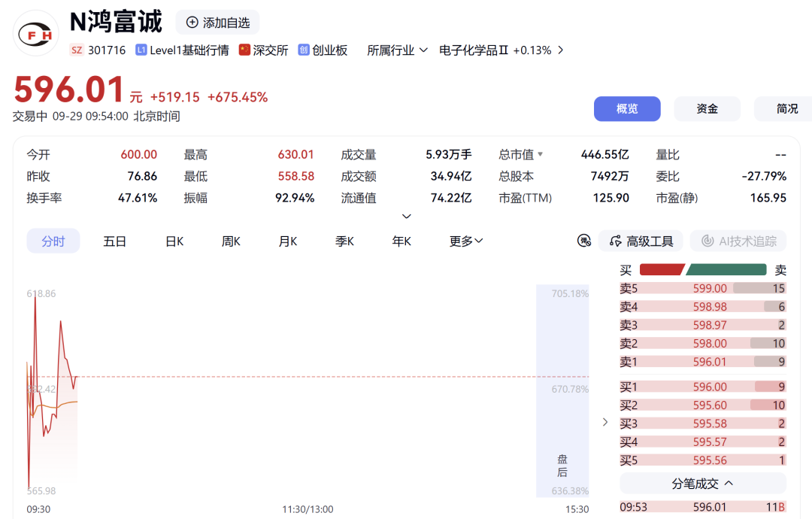Screen dimensions: 812x519
Task: Click the 买1 row at 596.00
Action: pos(703,387)
